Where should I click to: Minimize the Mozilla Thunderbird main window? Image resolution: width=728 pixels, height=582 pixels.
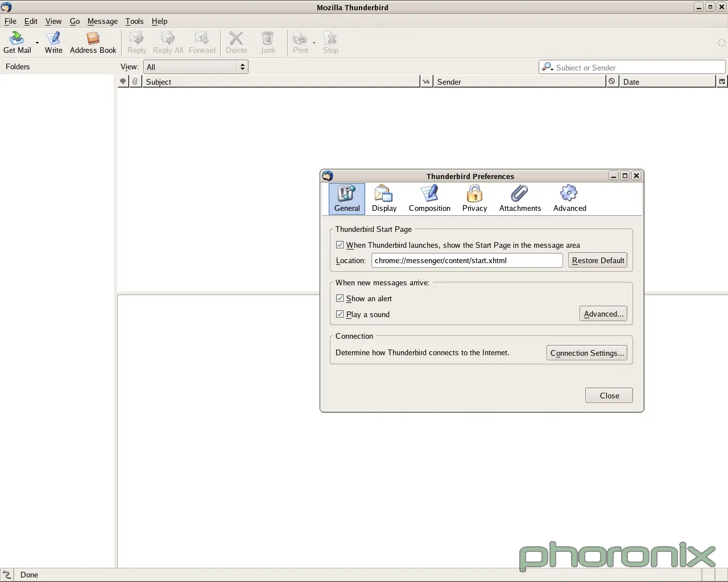699,7
